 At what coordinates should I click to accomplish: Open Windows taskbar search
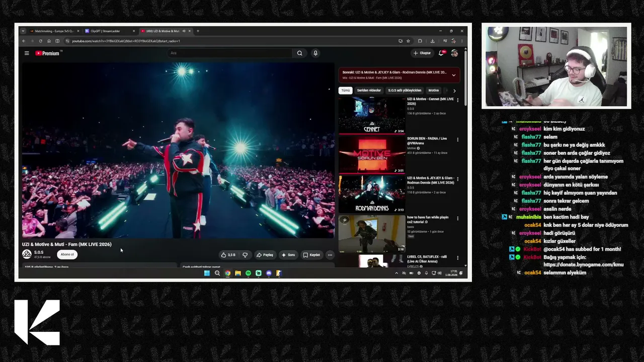217,273
